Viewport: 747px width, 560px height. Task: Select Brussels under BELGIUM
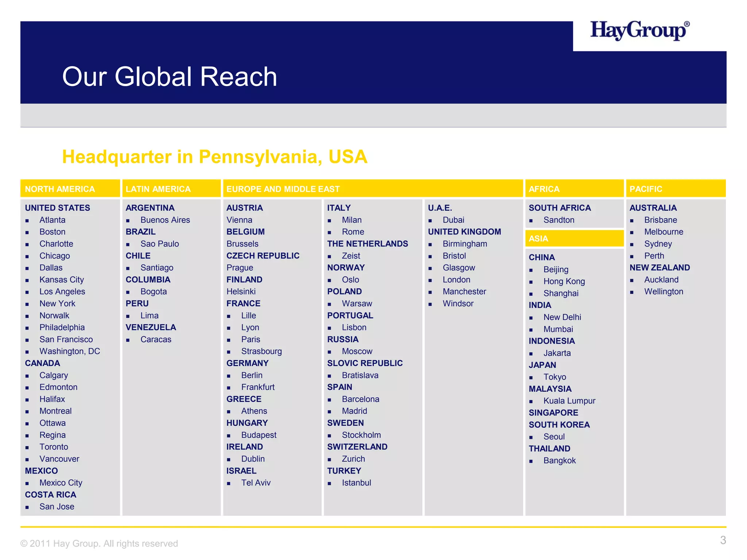(x=242, y=244)
